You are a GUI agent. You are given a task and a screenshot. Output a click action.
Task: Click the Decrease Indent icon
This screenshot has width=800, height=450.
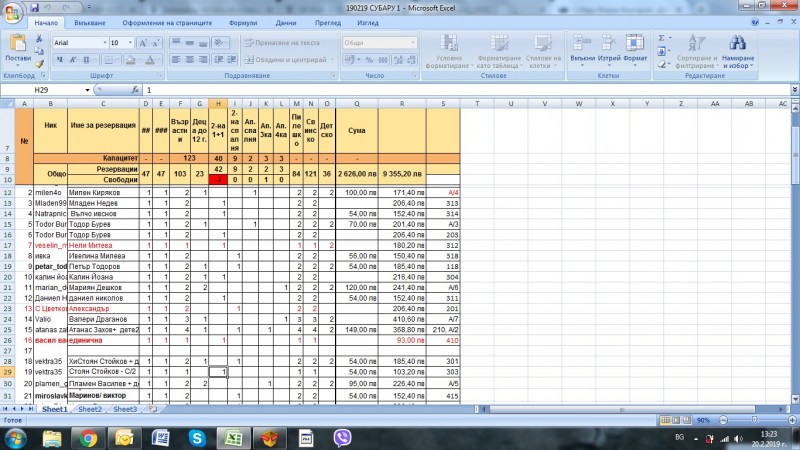pos(219,60)
